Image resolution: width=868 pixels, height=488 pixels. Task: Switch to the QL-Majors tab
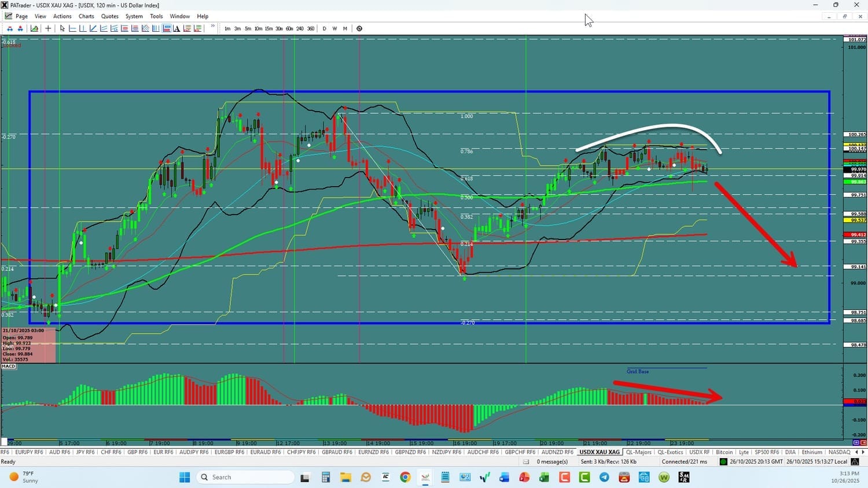coord(639,452)
